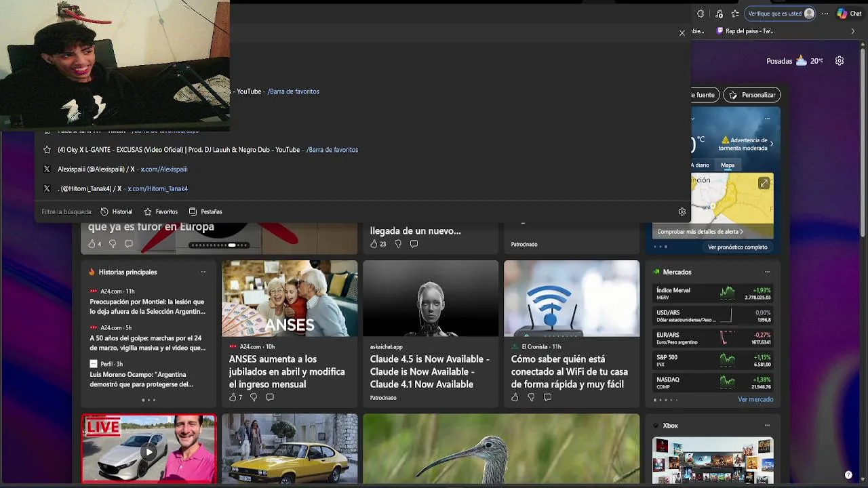Open Historias principales three-dots menu
This screenshot has width=868, height=488.
coord(203,272)
